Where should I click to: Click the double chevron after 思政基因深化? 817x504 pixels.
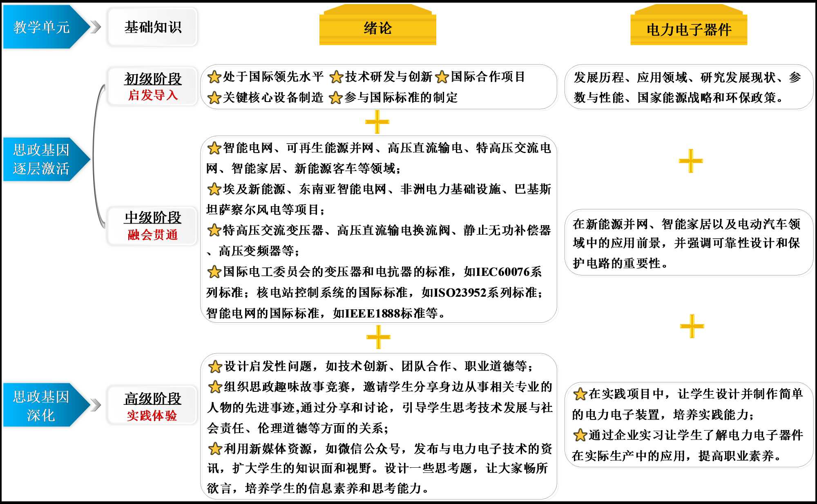point(96,405)
